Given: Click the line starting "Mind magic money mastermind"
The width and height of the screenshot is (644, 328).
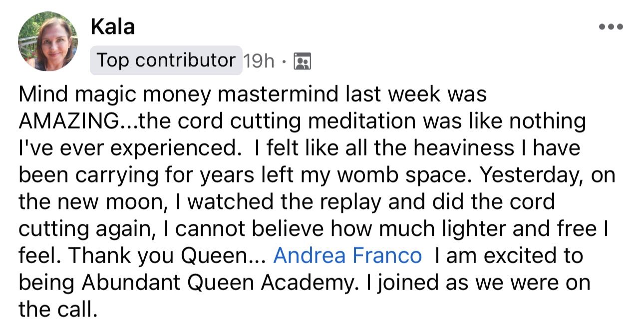Looking at the screenshot, I should (x=252, y=94).
